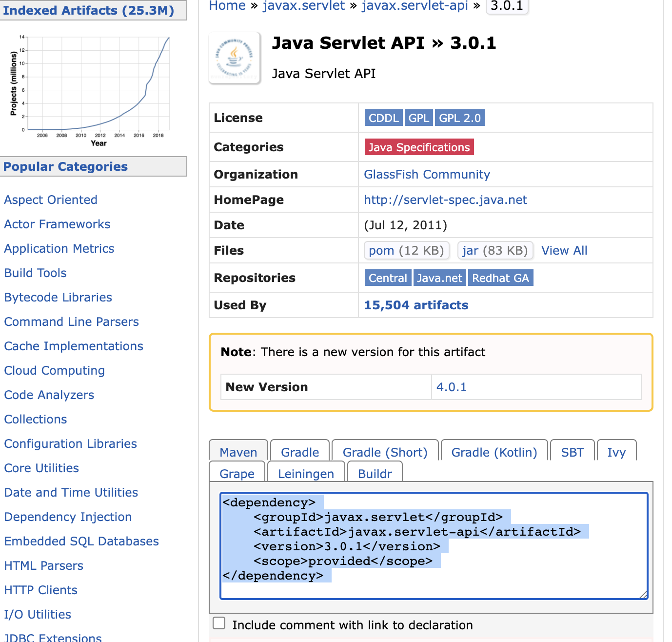Open Application Metrics category
This screenshot has height=642, width=672.
pos(59,248)
